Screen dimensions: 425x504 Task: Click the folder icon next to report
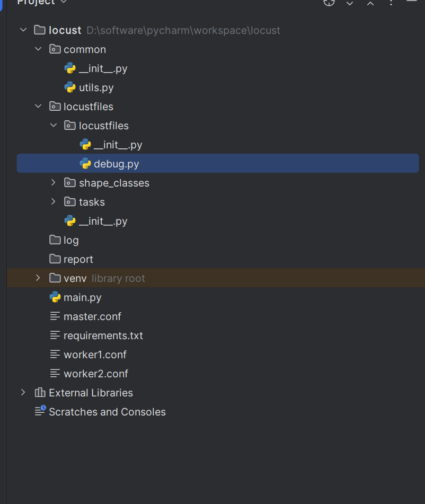pos(55,259)
